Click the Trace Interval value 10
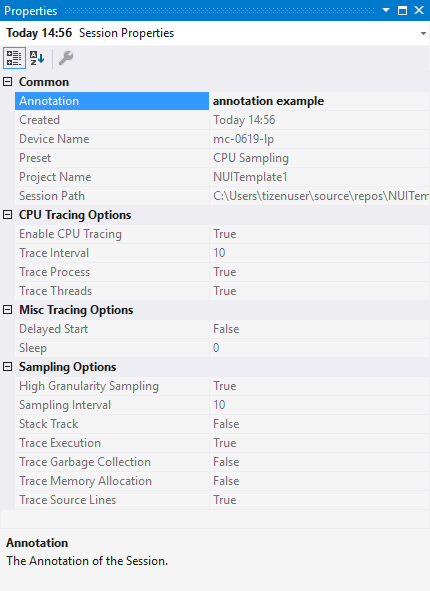 click(219, 253)
